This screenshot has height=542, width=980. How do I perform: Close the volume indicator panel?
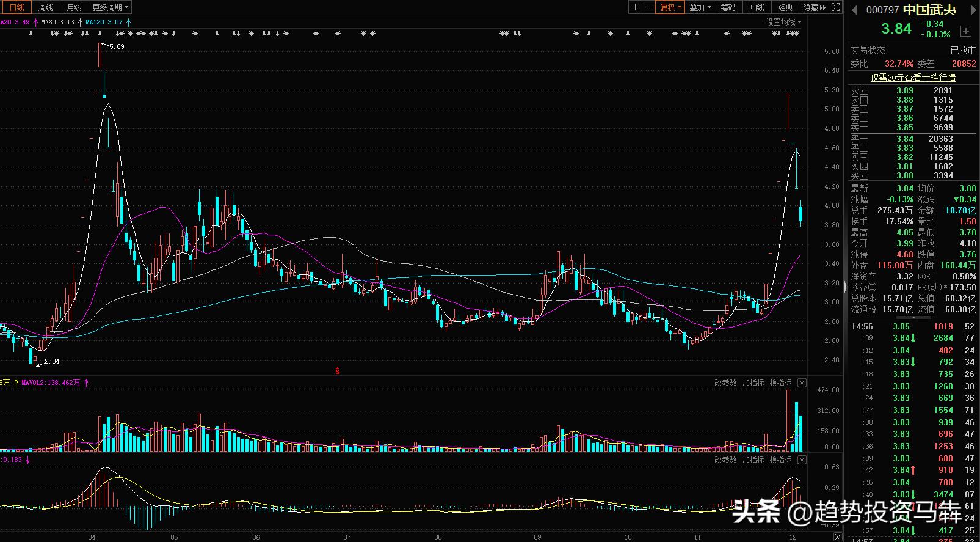(802, 383)
